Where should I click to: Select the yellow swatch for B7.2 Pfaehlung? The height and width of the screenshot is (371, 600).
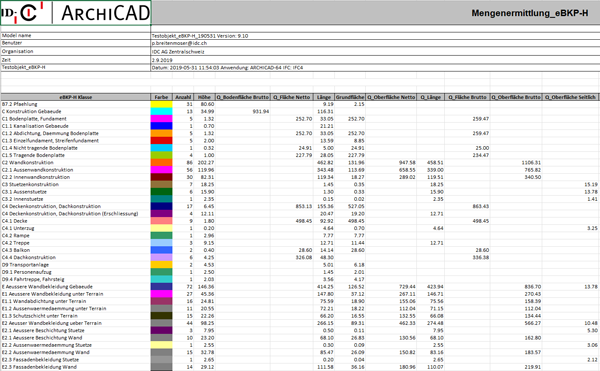click(161, 104)
